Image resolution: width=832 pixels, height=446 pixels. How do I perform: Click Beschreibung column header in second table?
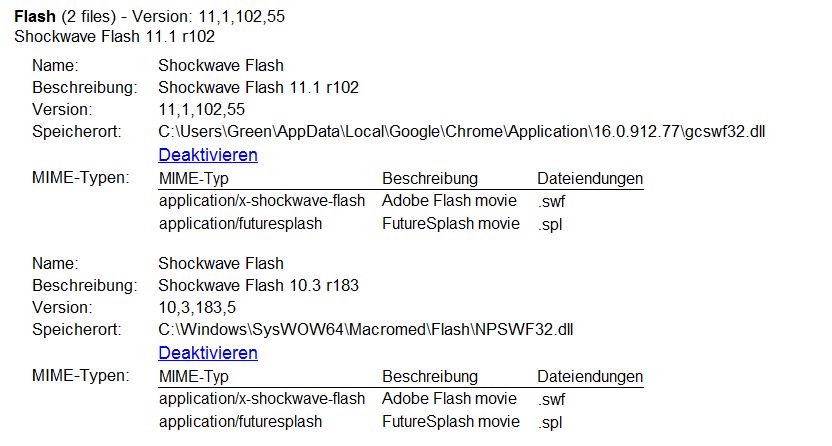430,377
